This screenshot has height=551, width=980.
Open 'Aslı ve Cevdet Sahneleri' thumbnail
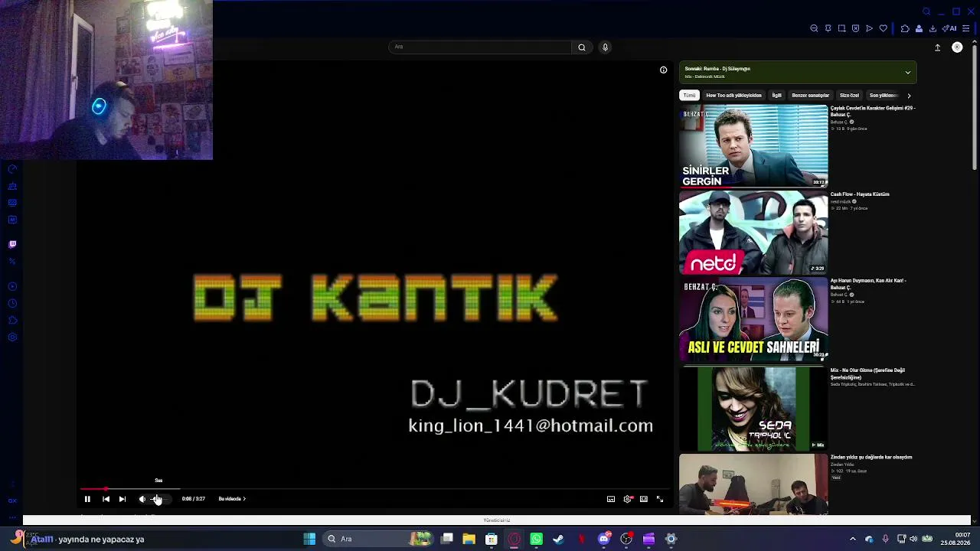click(x=753, y=319)
